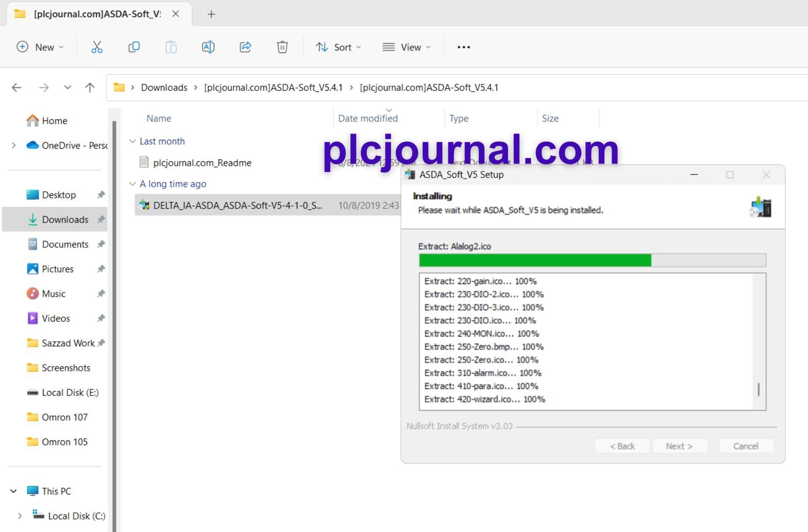This screenshot has width=808, height=532.
Task: Open Documents in the sidebar
Action: pyautogui.click(x=58, y=244)
